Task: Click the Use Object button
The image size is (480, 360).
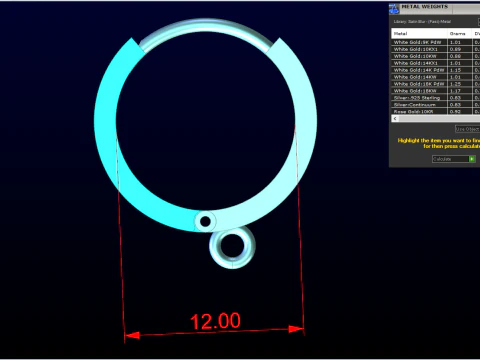Action: pyautogui.click(x=467, y=129)
